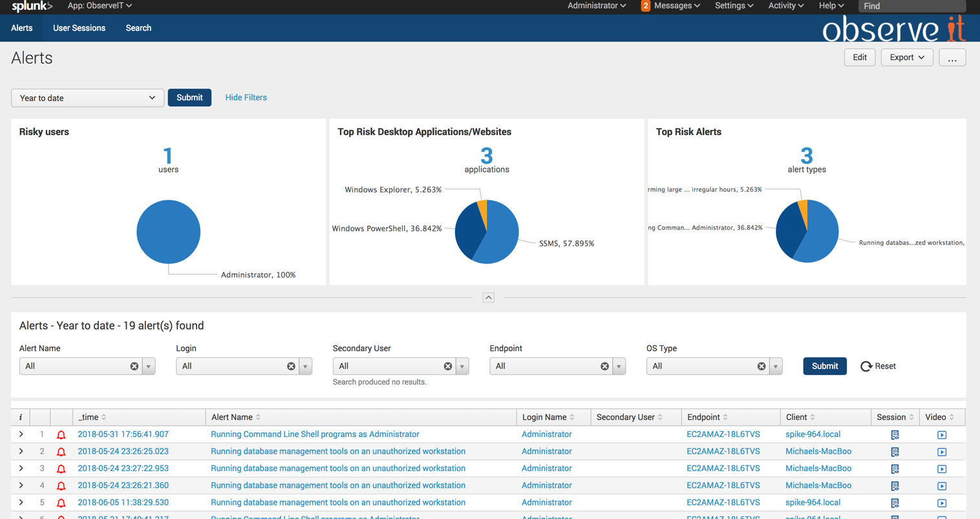Expand details for alert row 1
This screenshot has height=519, width=980.
click(21, 434)
